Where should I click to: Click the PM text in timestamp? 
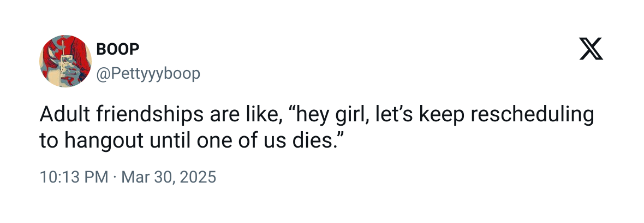tap(98, 178)
